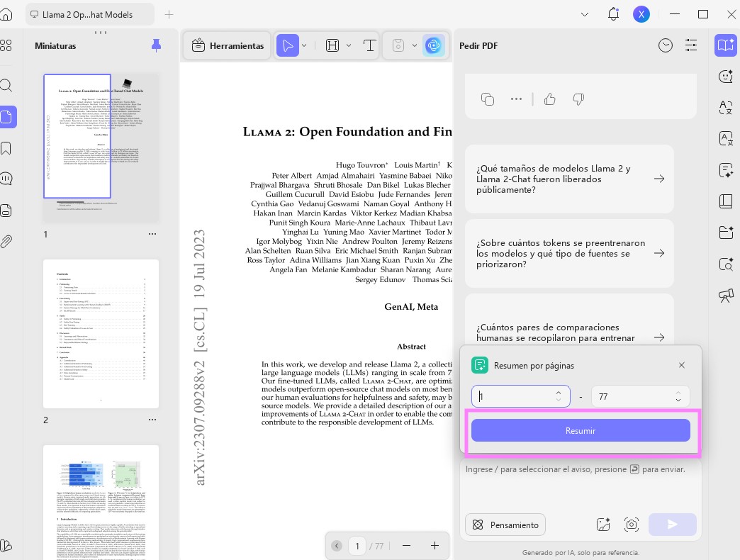This screenshot has width=740, height=560.
Task: Open the Ask PDF book icon in right sidebar
Action: [726, 45]
